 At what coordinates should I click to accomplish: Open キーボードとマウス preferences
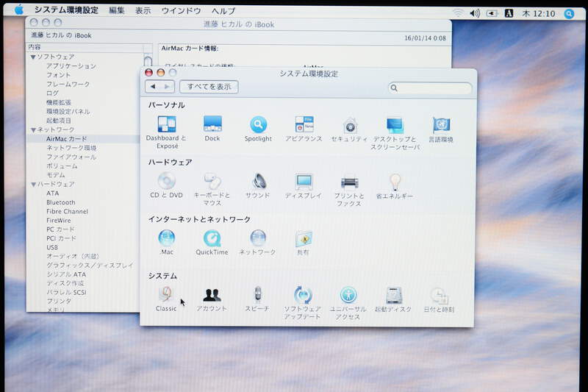[212, 189]
